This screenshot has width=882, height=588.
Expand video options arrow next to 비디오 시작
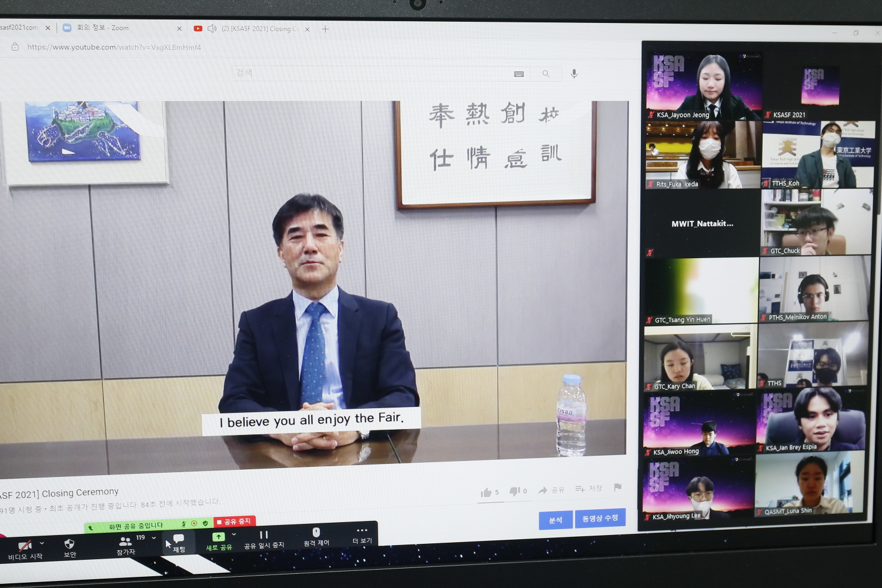point(42,543)
